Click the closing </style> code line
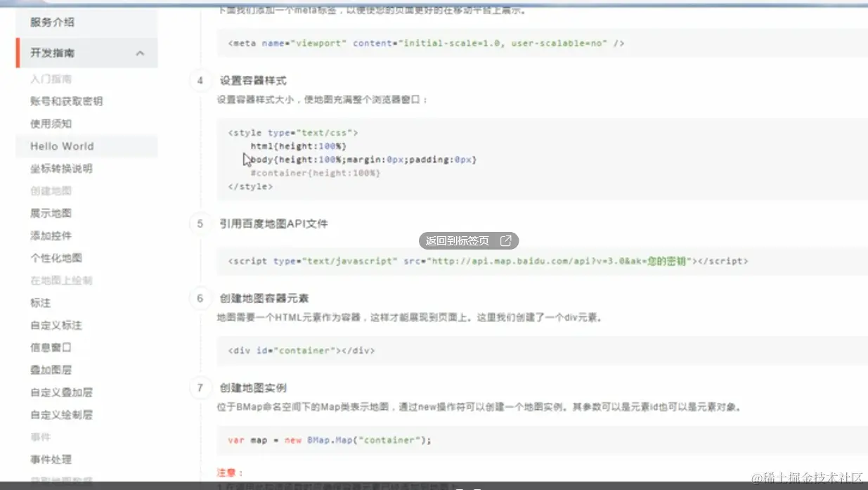 (250, 186)
